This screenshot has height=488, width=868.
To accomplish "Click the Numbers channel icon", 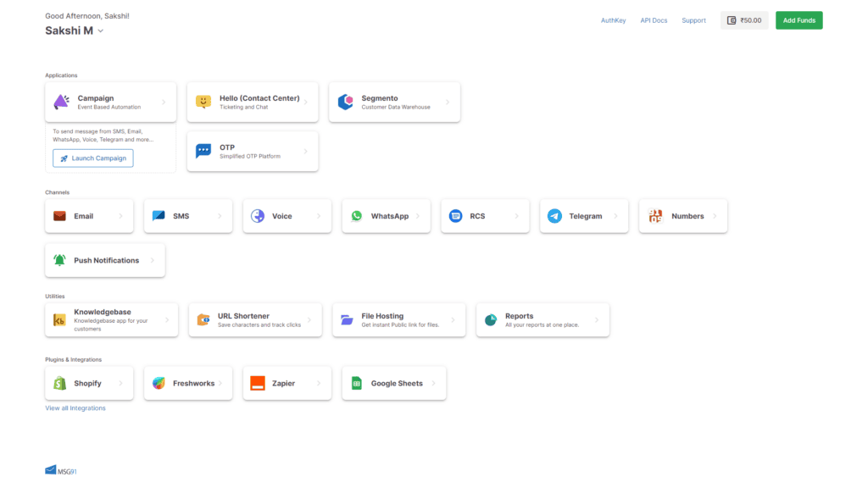I will [x=655, y=216].
